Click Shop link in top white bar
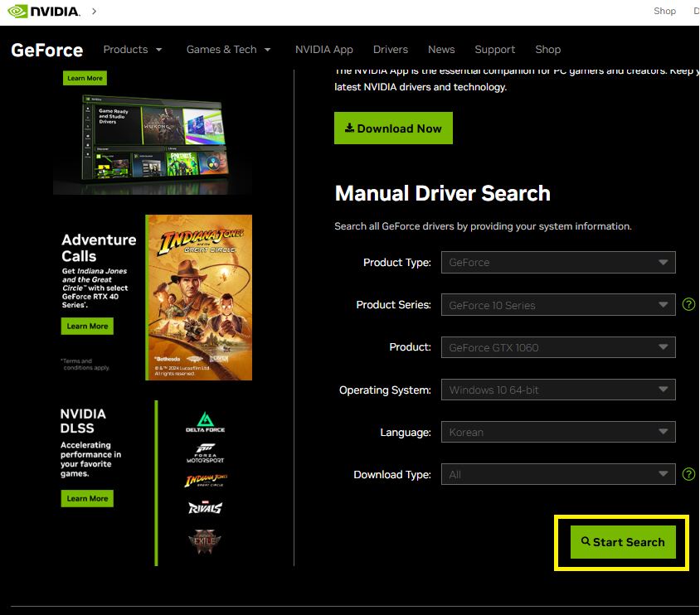 (664, 11)
